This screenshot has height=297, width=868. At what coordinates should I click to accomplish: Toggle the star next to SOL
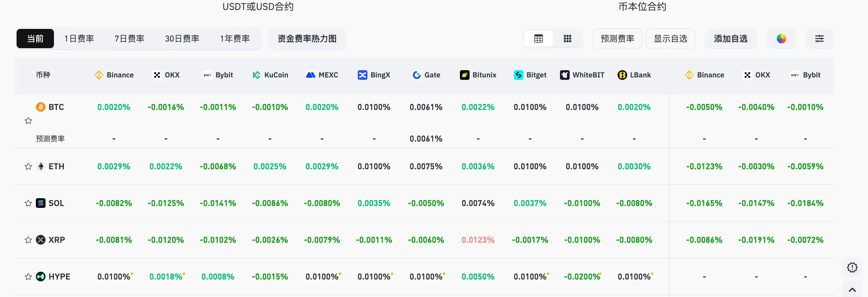pyautogui.click(x=28, y=203)
